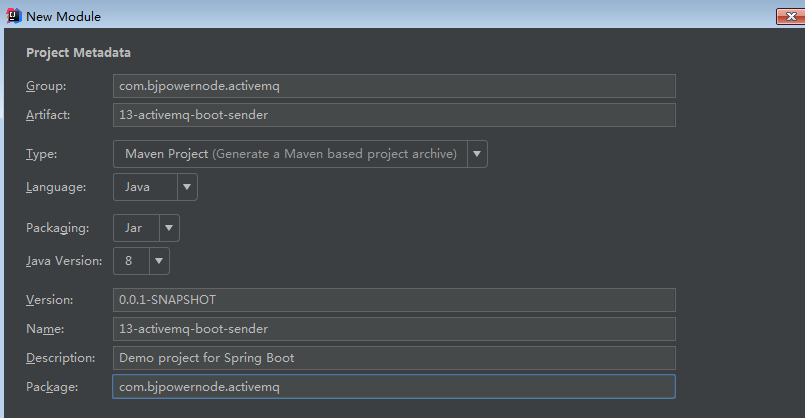The width and height of the screenshot is (805, 418).
Task: Click the Project Metadata heading
Action: 78,53
